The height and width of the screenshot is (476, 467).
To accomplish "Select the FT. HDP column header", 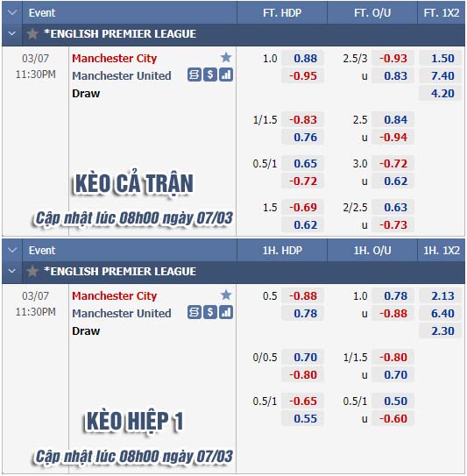I will pos(282,13).
